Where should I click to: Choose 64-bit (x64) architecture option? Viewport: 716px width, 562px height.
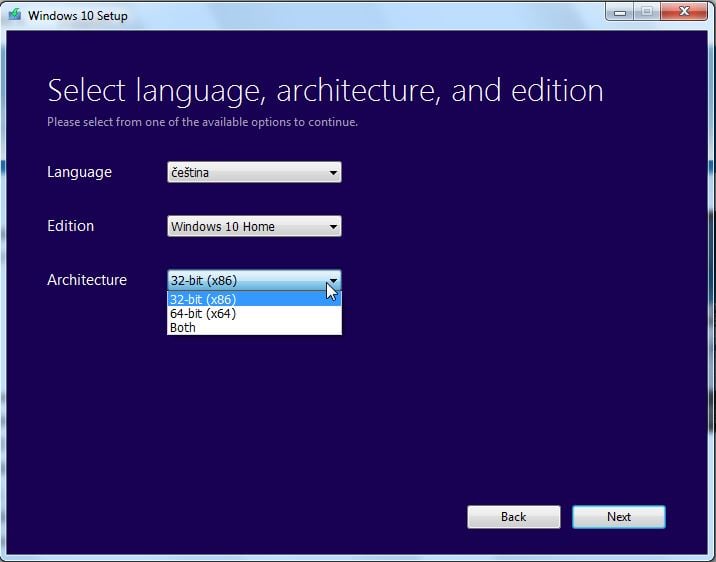(254, 314)
